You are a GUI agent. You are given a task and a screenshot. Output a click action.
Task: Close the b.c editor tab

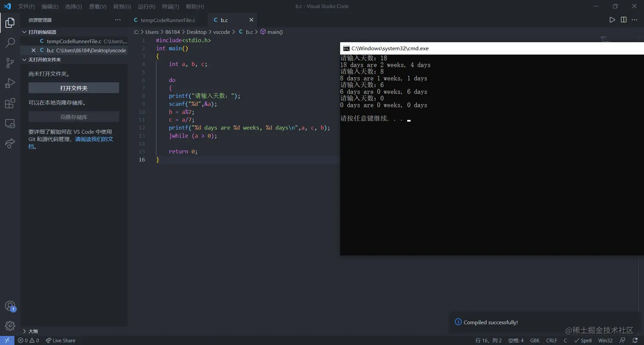pyautogui.click(x=251, y=20)
